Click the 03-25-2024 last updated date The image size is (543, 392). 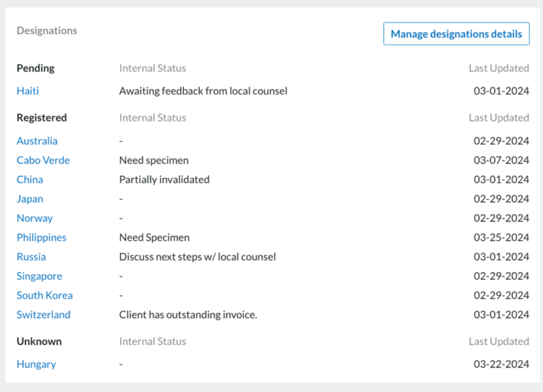click(x=501, y=237)
